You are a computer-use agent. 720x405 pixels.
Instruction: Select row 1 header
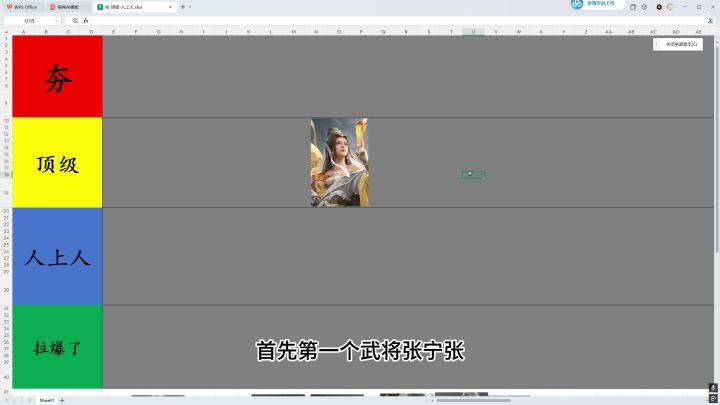coord(6,39)
